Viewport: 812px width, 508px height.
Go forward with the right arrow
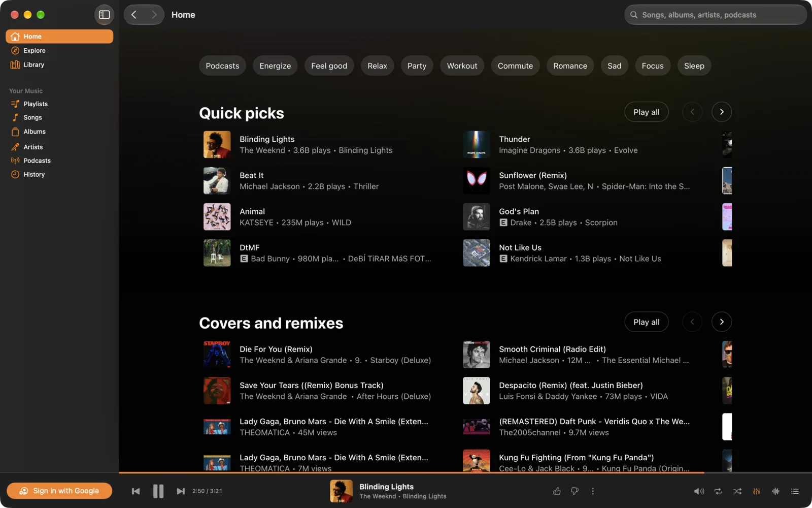pyautogui.click(x=154, y=15)
